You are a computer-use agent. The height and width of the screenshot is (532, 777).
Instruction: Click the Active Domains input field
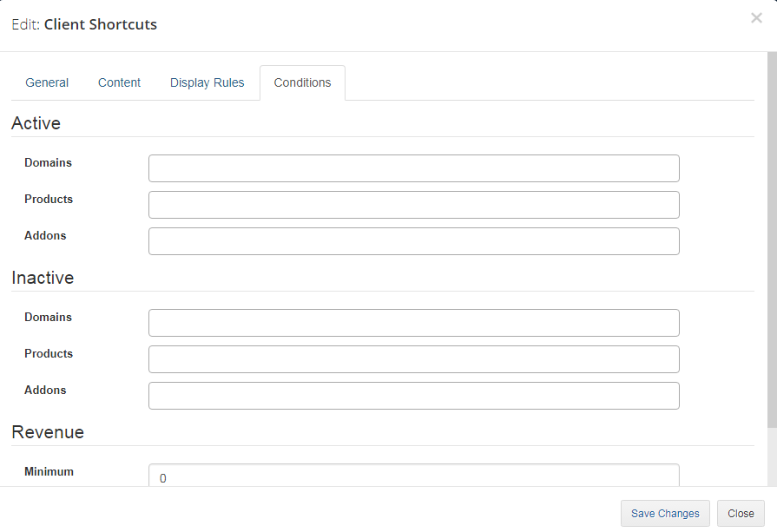(x=414, y=168)
